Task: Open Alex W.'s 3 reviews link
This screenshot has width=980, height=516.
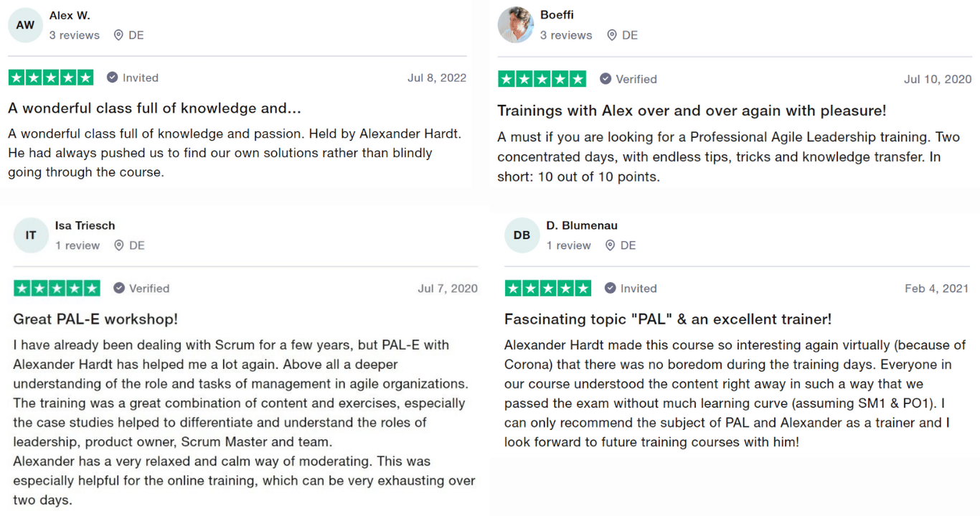Action: 74,34
